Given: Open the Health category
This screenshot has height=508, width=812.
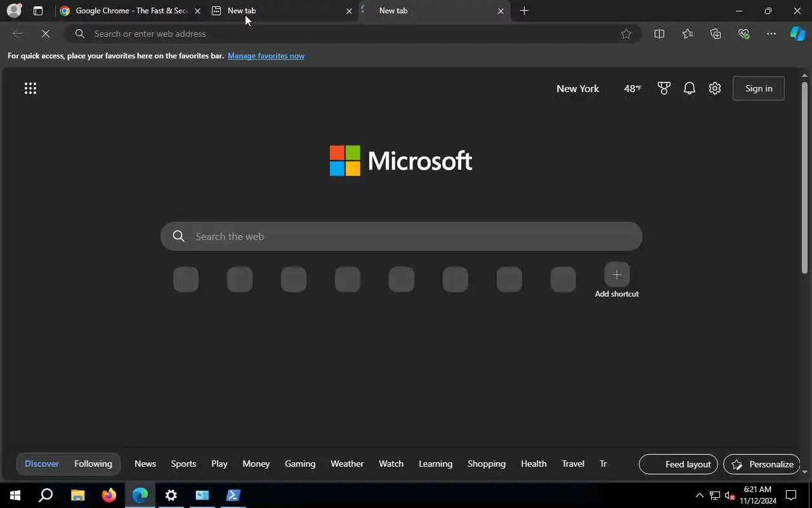Looking at the screenshot, I should 534,464.
